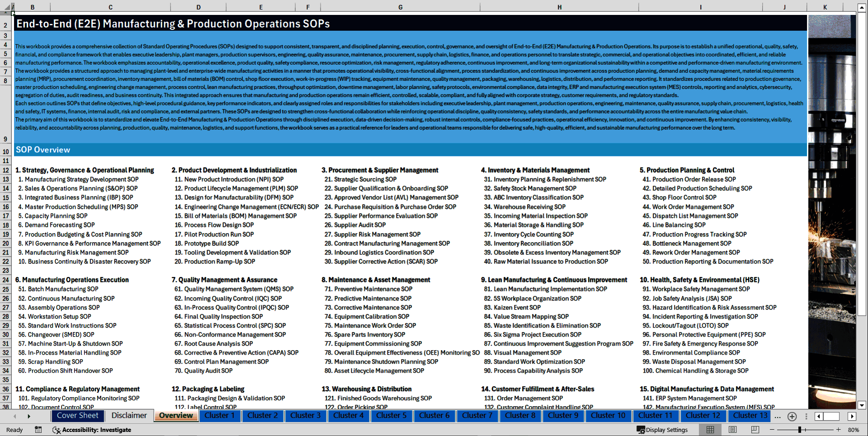
Task: Switch to the Cover Sheet tab
Action: click(x=77, y=416)
